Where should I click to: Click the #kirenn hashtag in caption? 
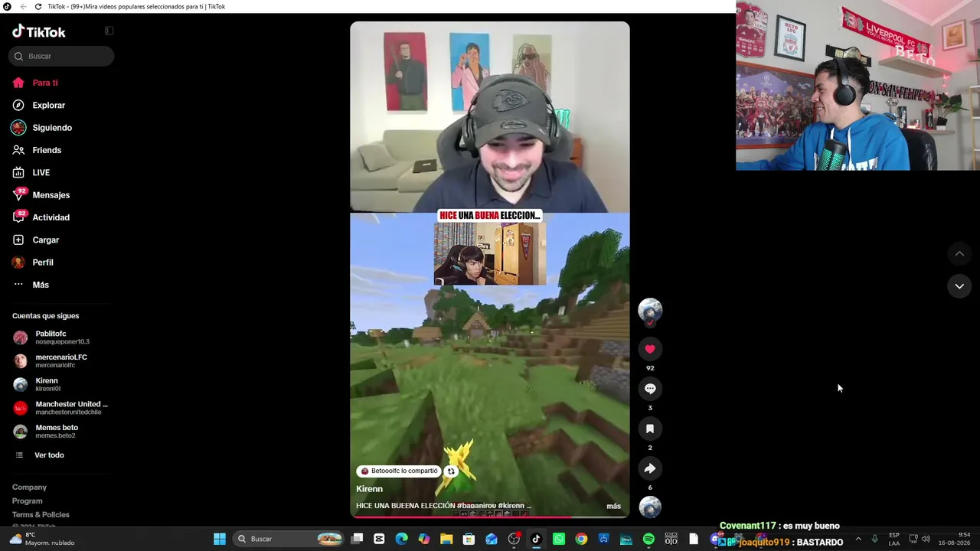pos(511,506)
